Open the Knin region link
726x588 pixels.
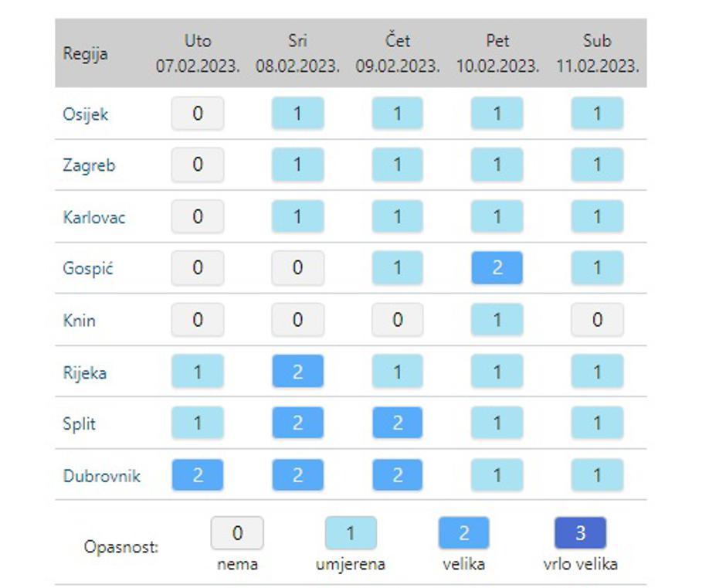coord(80,320)
